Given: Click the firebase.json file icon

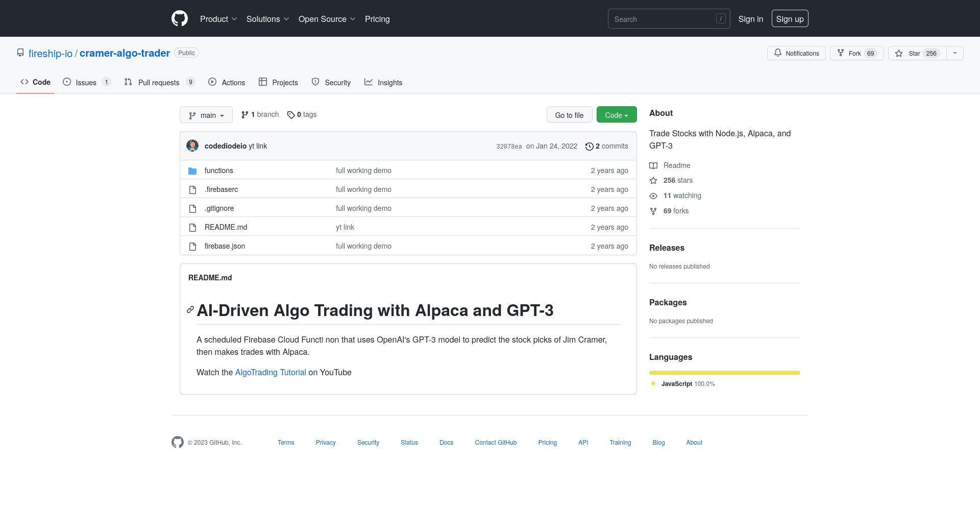Looking at the screenshot, I should pos(192,247).
